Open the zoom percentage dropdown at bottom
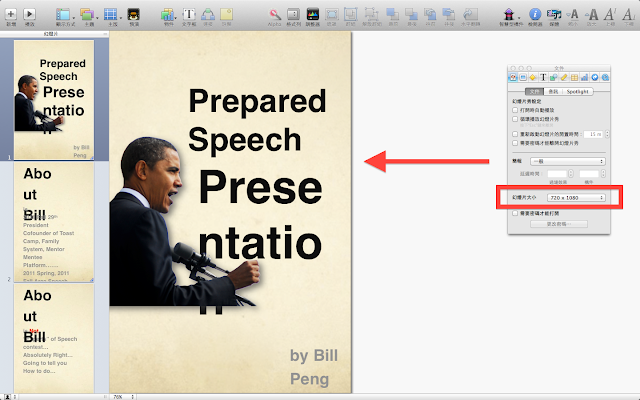The height and width of the screenshot is (400, 640). (123, 396)
